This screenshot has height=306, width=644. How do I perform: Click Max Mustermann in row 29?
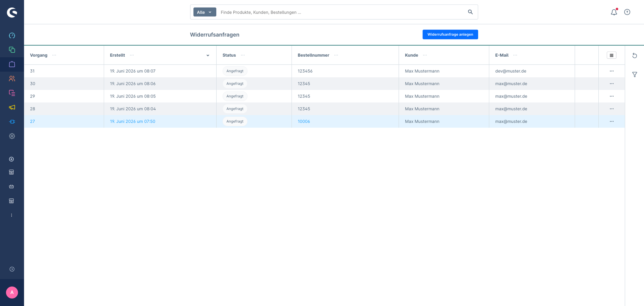422,96
